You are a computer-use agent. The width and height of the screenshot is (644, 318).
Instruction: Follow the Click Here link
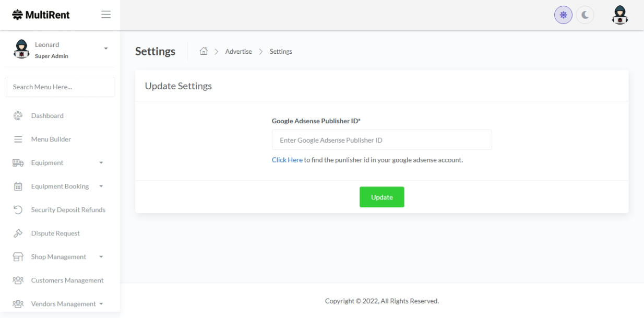287,160
